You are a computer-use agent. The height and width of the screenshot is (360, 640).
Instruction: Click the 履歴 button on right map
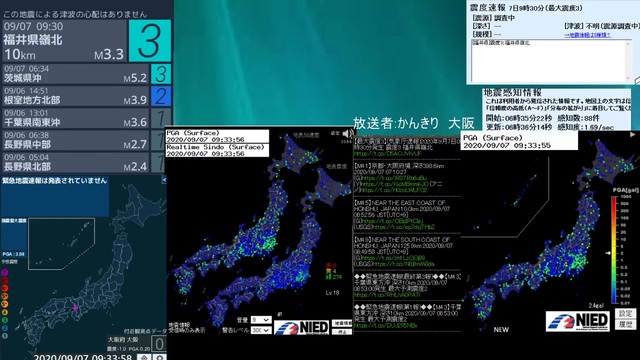pos(625,324)
